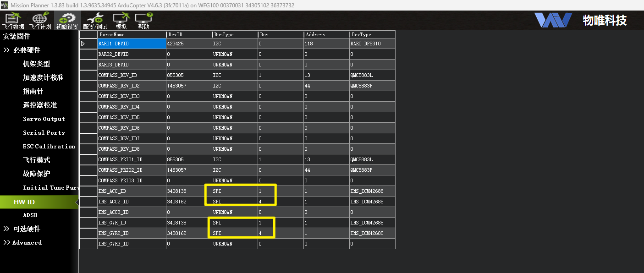
Task: Click SPI bus type in INS_ACC_ID row
Action: pyautogui.click(x=235, y=191)
